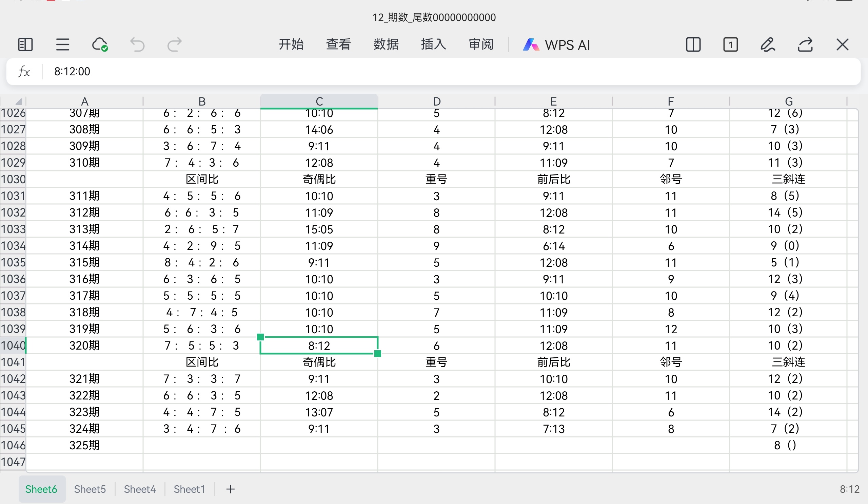This screenshot has width=868, height=504.
Task: Open the 开始 menu tab
Action: [x=291, y=45]
